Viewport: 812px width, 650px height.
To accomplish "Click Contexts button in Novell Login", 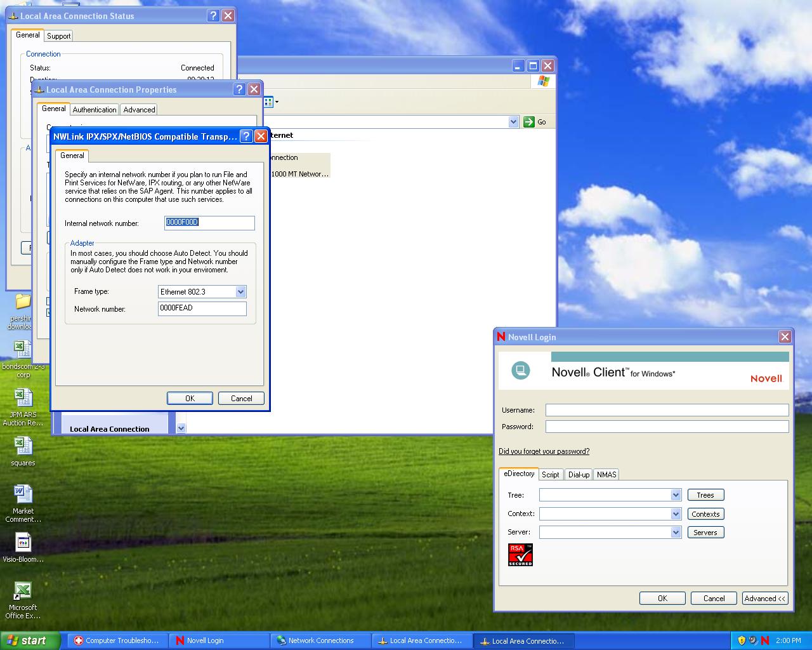I will 705,514.
